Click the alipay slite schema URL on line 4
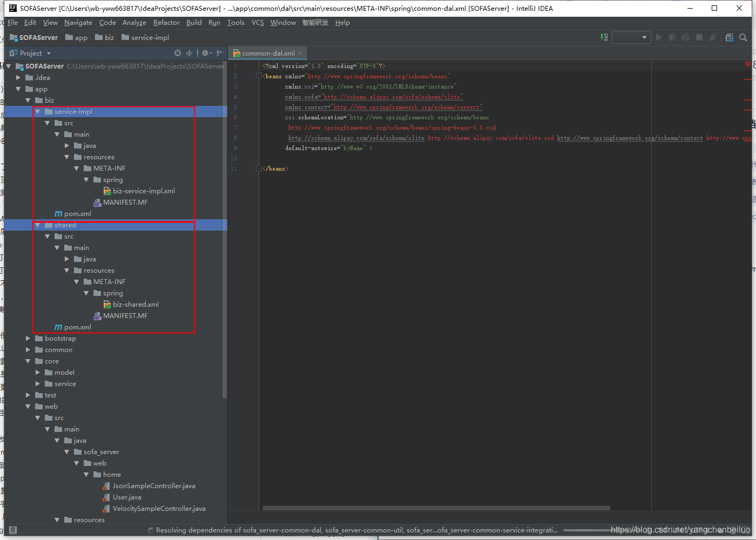Screen dimensions: 756x540 coord(392,97)
